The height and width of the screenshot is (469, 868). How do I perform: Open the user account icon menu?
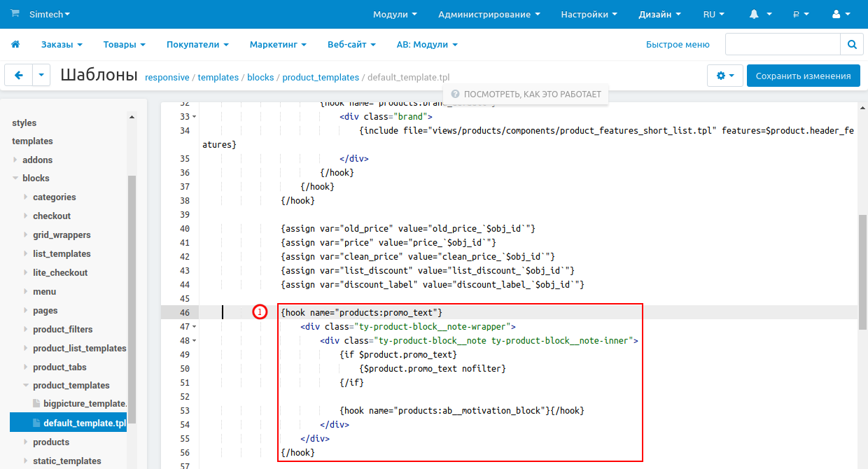(841, 14)
